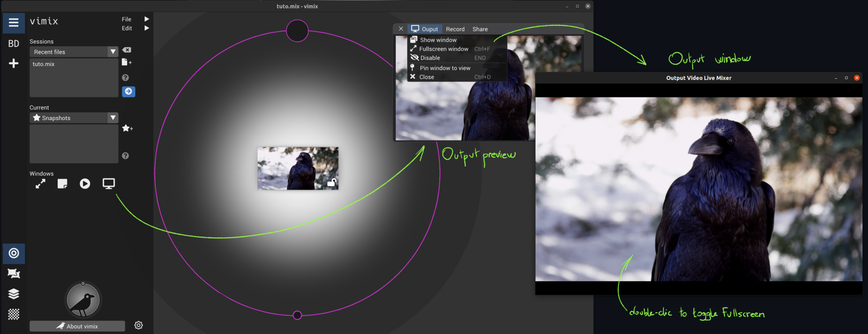
Task: Open the Mixing view in sidebar
Action: click(x=14, y=253)
